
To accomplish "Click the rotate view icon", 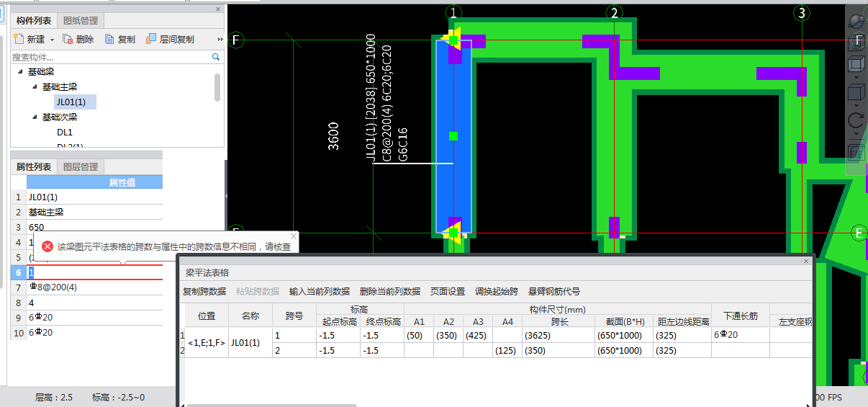I will click(856, 120).
